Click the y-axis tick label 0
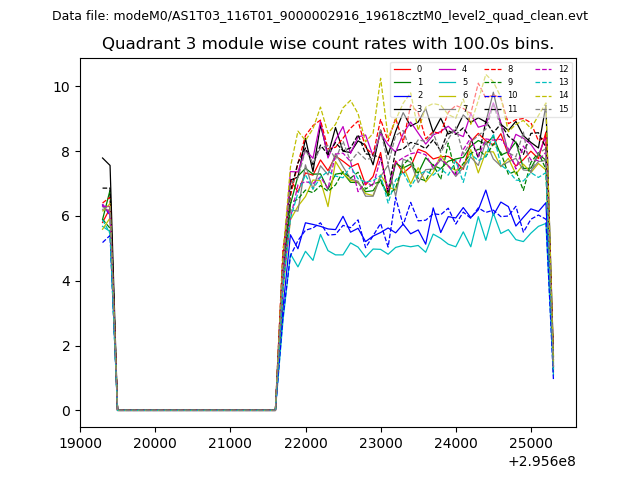Viewport: 640px width, 480px height. [65, 411]
